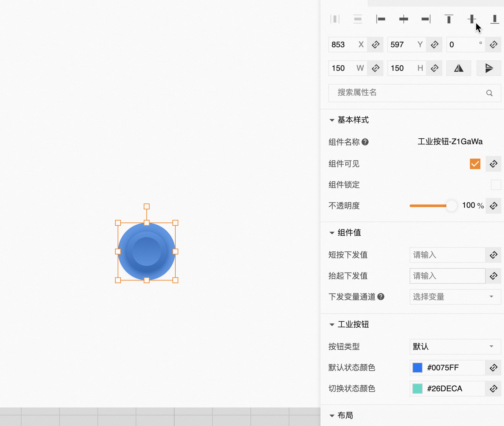Bind data to rotation angle
The width and height of the screenshot is (504, 426).
click(494, 45)
